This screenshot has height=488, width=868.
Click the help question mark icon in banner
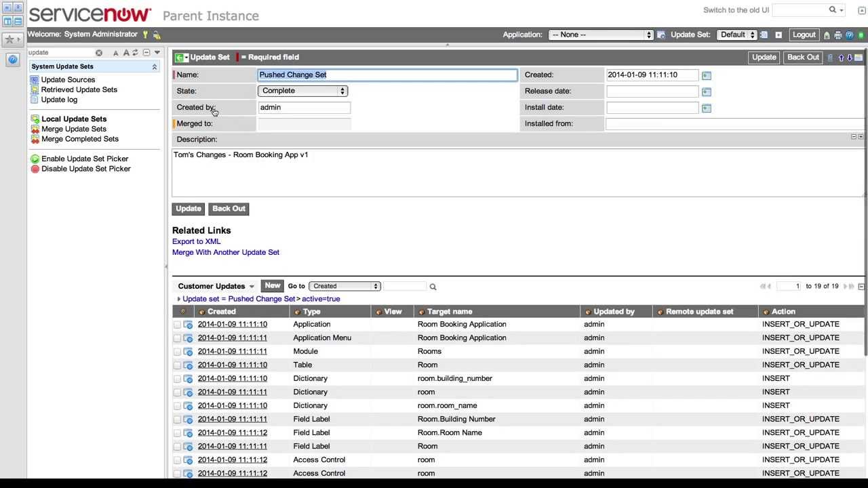tap(849, 35)
